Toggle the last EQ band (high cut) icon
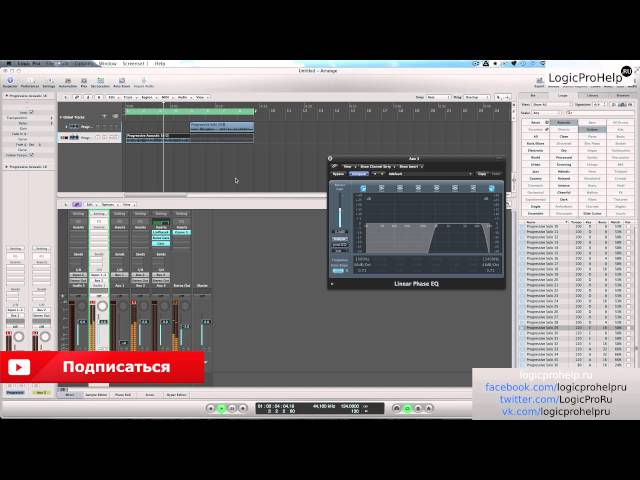 (x=491, y=188)
